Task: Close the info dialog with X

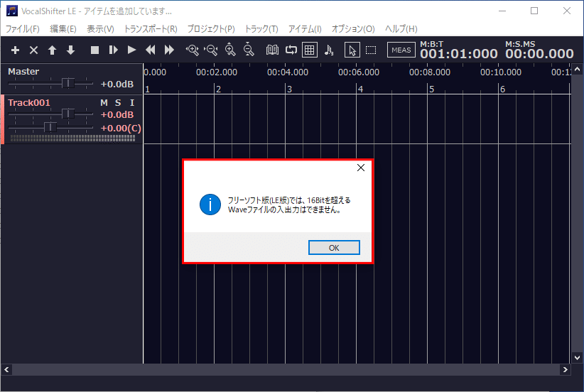Action: (361, 168)
